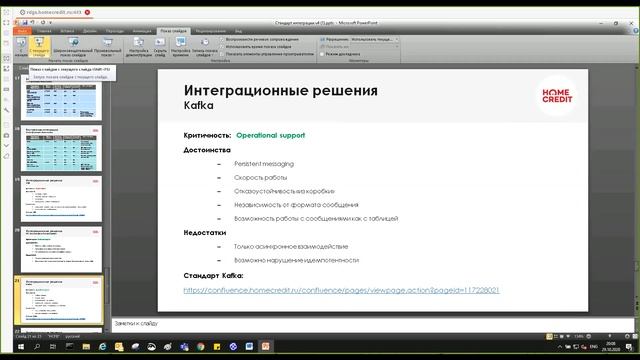This screenshot has height=360, width=640.
Task: Click Redo in Quick Access Toolbar
Action: (42, 22)
